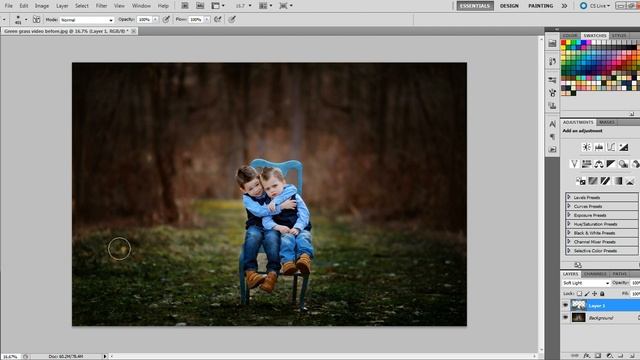
Task: Open the Character panel icon in dock
Action: 552,124
